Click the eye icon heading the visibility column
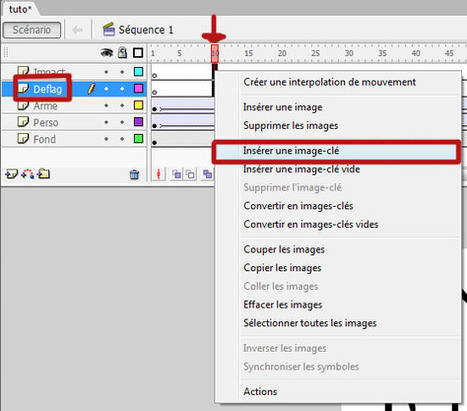This screenshot has width=467, height=411. pyautogui.click(x=106, y=52)
